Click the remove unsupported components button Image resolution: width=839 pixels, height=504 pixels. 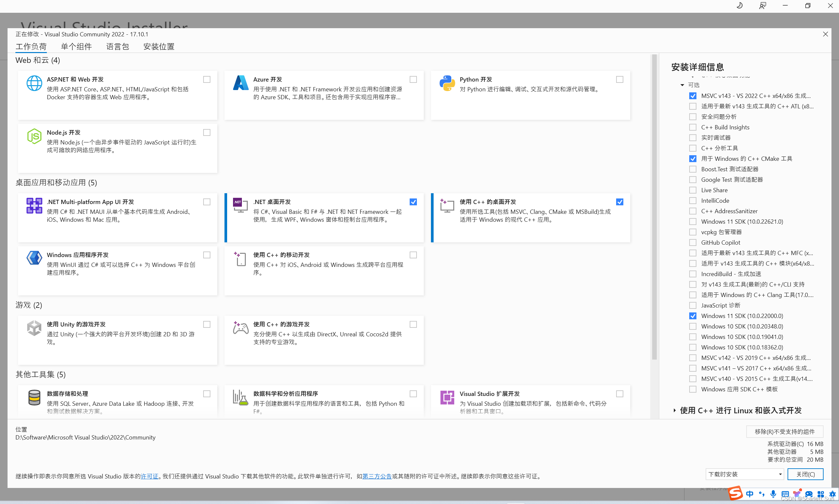(x=784, y=432)
